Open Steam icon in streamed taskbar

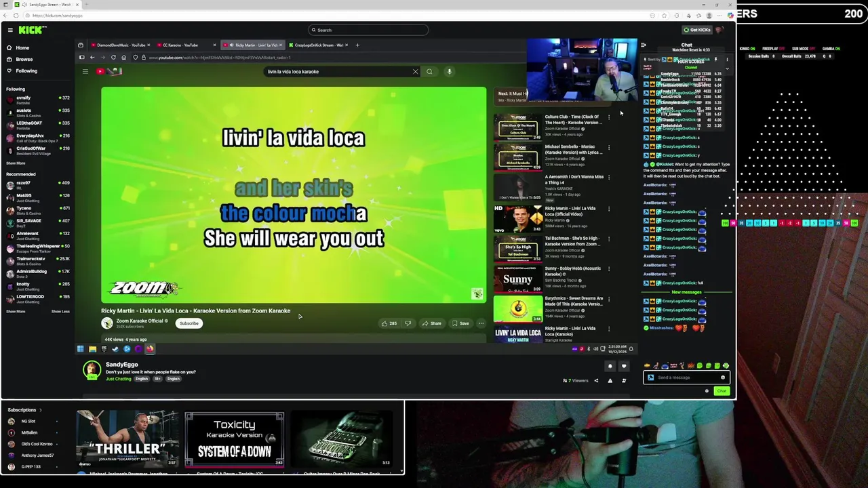tap(115, 349)
